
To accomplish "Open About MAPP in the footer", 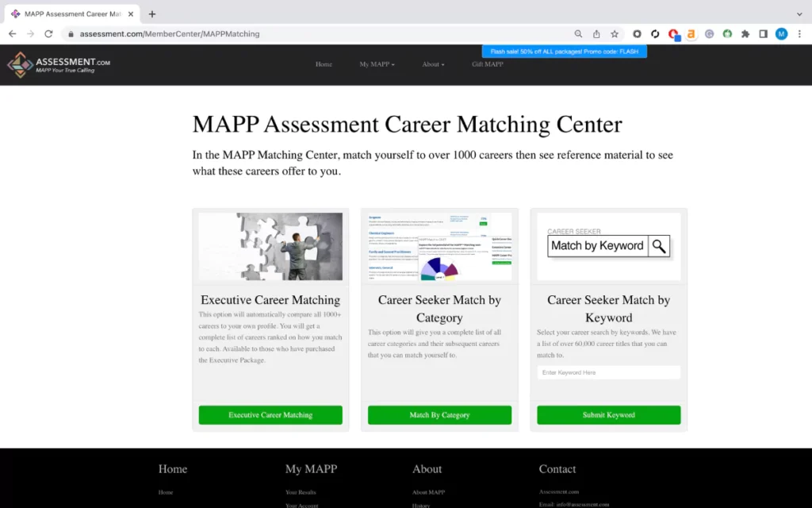I will tap(428, 492).
